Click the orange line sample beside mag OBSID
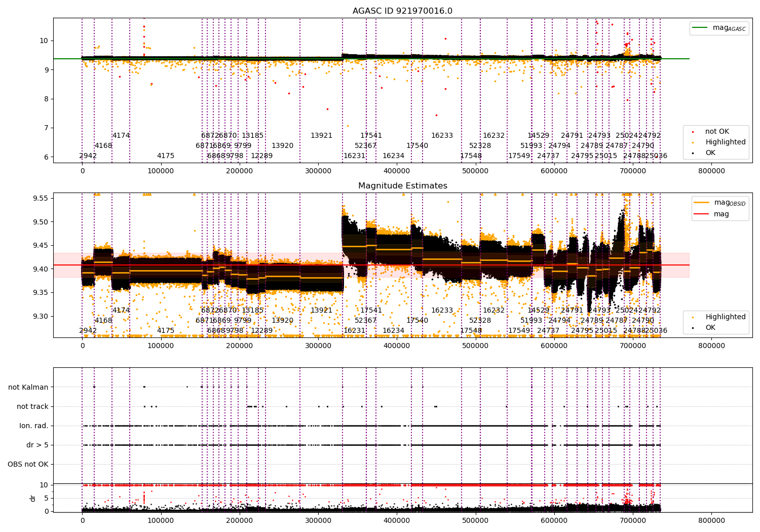Image resolution: width=760 pixels, height=532 pixels. coord(702,203)
